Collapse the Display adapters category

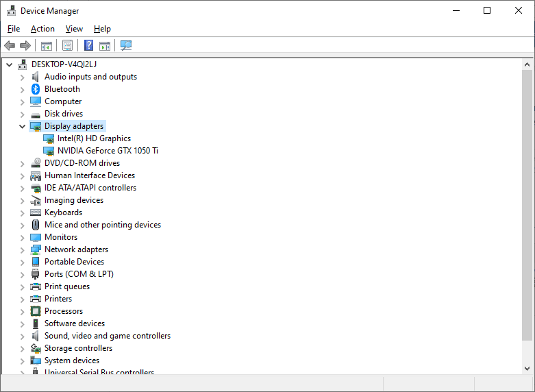pyautogui.click(x=22, y=126)
